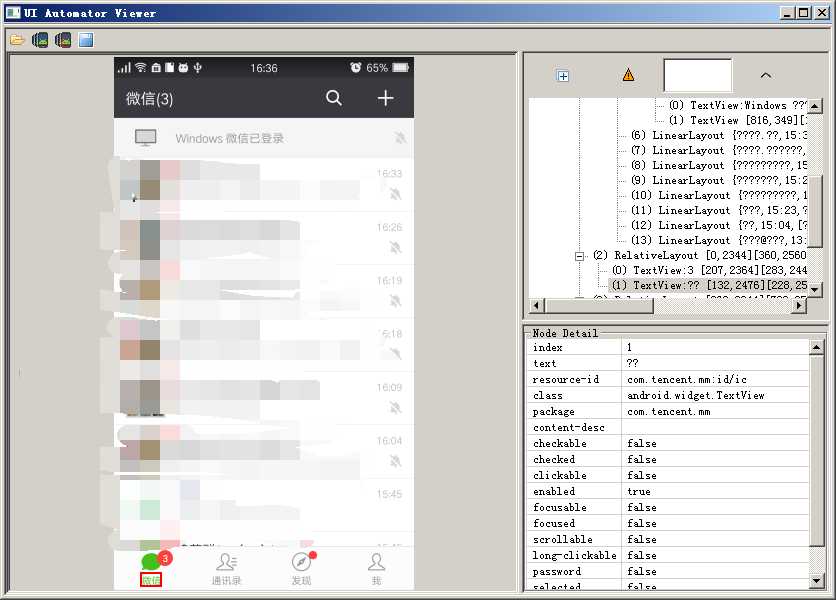This screenshot has height=600, width=836.
Task: Focus the empty search box above the hierarchy tree
Action: click(x=698, y=75)
